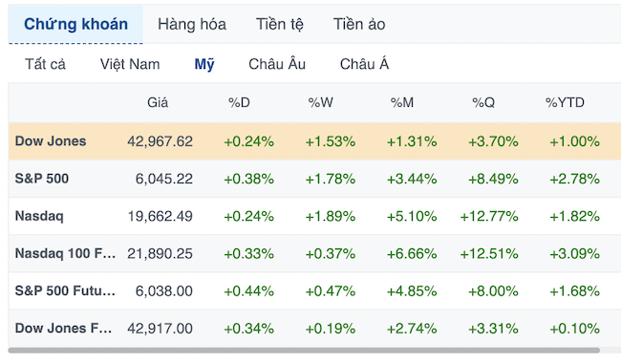Image resolution: width=621 pixels, height=364 pixels.
Task: Click the %Q column header
Action: click(483, 102)
